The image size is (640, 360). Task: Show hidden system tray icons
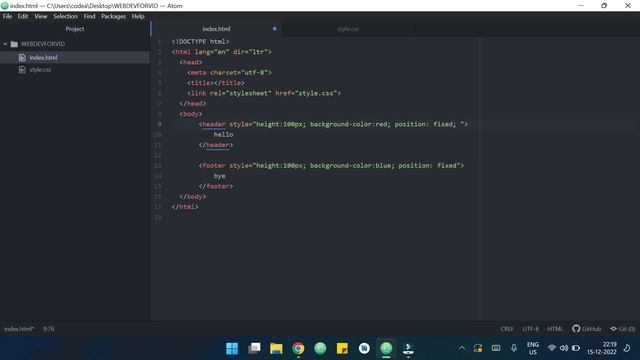(x=462, y=348)
